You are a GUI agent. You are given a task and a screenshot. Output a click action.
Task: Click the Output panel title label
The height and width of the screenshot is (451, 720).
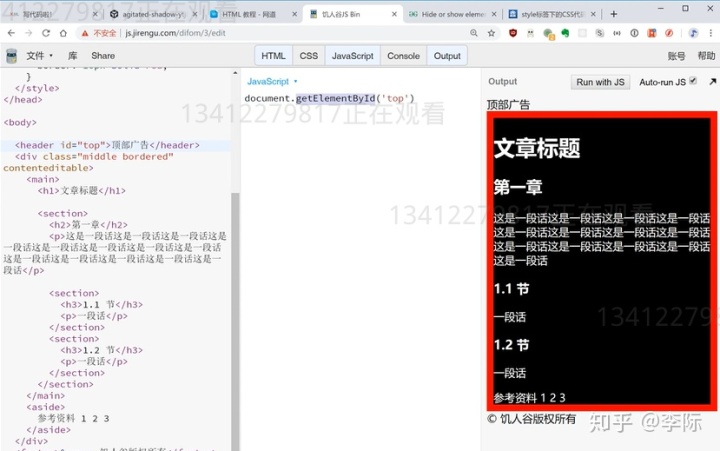(502, 81)
